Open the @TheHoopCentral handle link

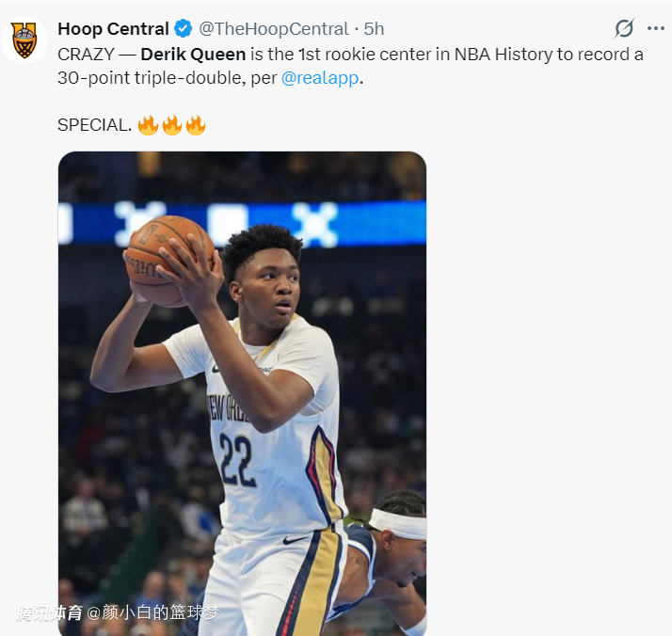(273, 29)
